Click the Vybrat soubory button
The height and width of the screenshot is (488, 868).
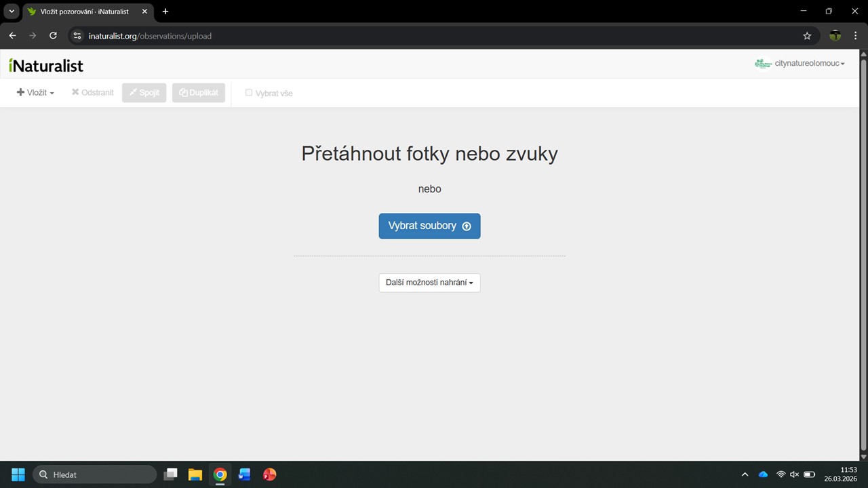[429, 226]
